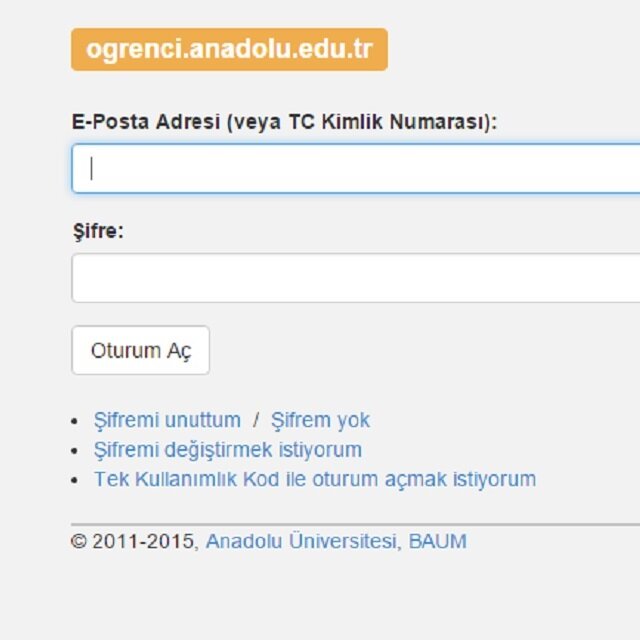Choose Tek Kullanımlık Kod ile oturum açmak
The image size is (640, 640).
click(x=315, y=479)
